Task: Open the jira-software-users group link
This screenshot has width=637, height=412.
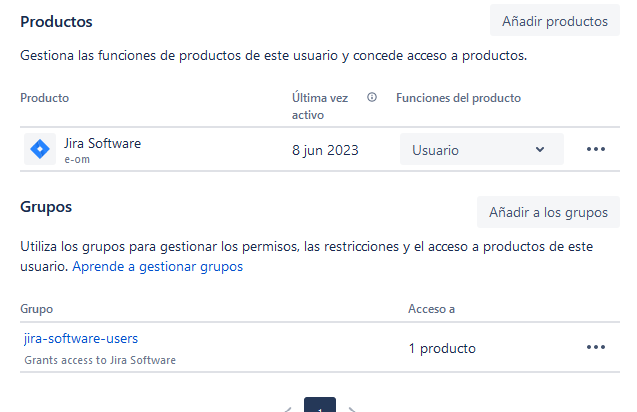Action: 81,338
